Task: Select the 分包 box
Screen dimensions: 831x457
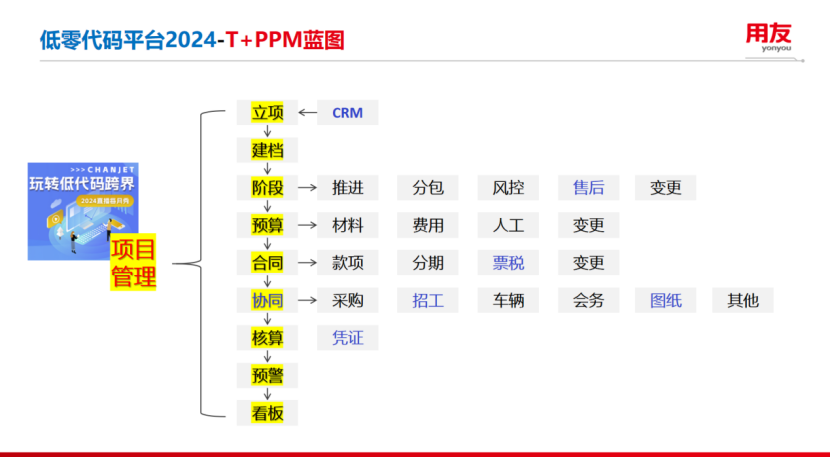Action: pos(428,188)
